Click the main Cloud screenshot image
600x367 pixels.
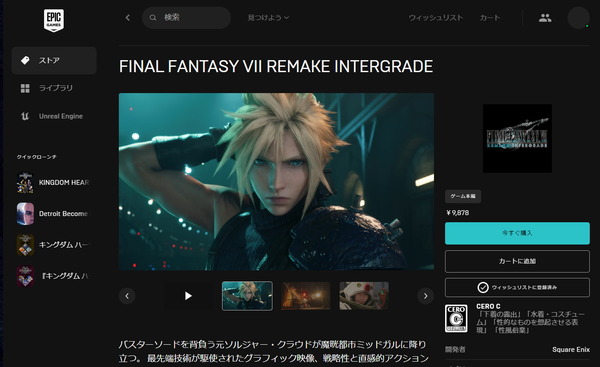(x=276, y=181)
